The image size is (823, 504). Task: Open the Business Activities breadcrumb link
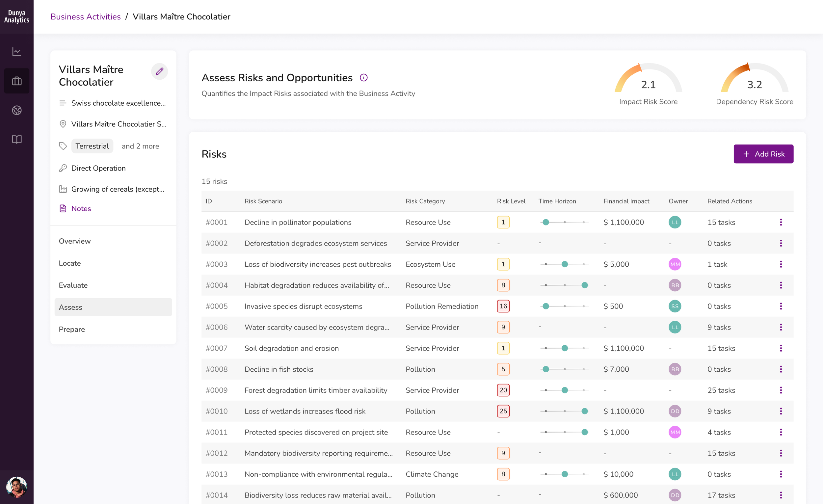pyautogui.click(x=86, y=16)
